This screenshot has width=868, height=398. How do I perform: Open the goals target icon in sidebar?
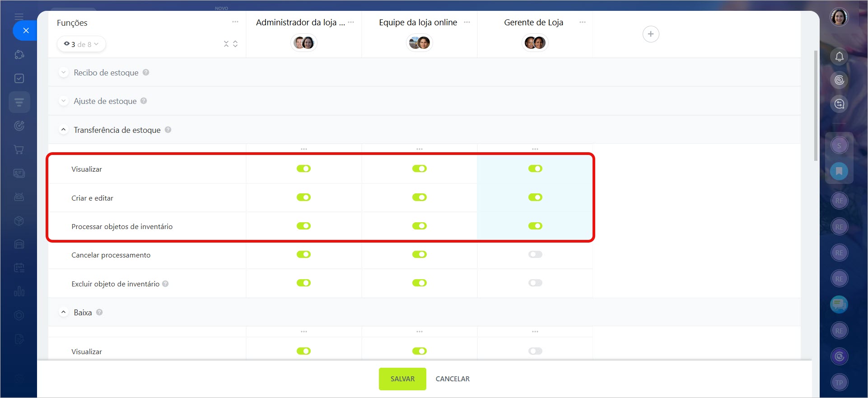19,126
